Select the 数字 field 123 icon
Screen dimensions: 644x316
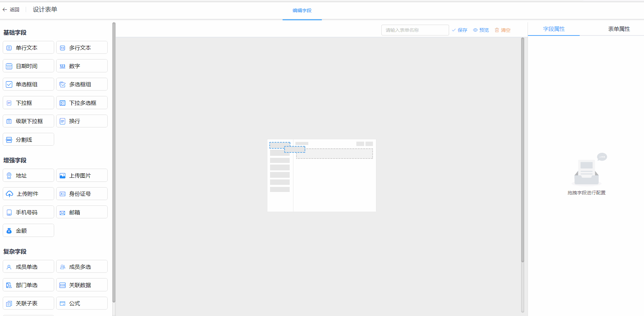63,66
